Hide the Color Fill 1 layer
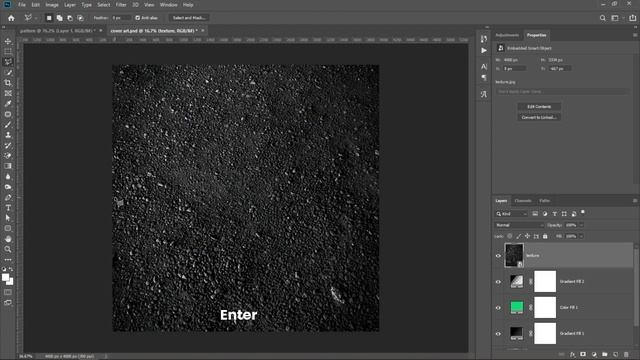Image resolution: width=640 pixels, height=360 pixels. pos(498,308)
